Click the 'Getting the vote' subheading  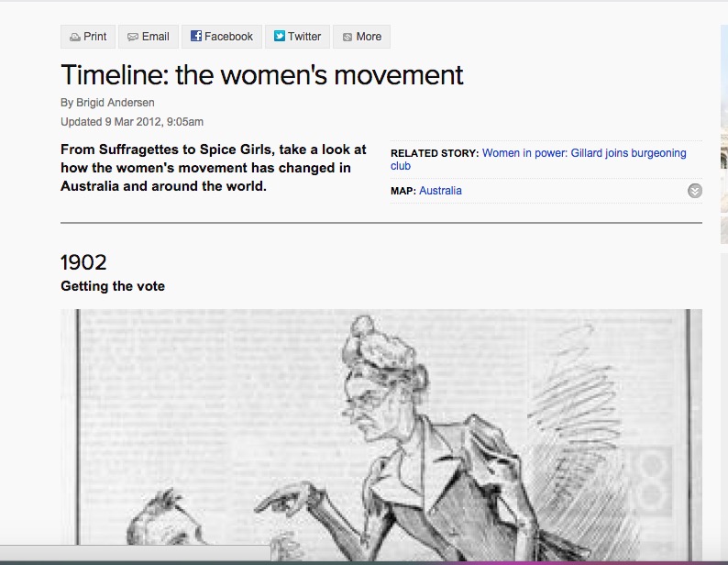tap(113, 286)
